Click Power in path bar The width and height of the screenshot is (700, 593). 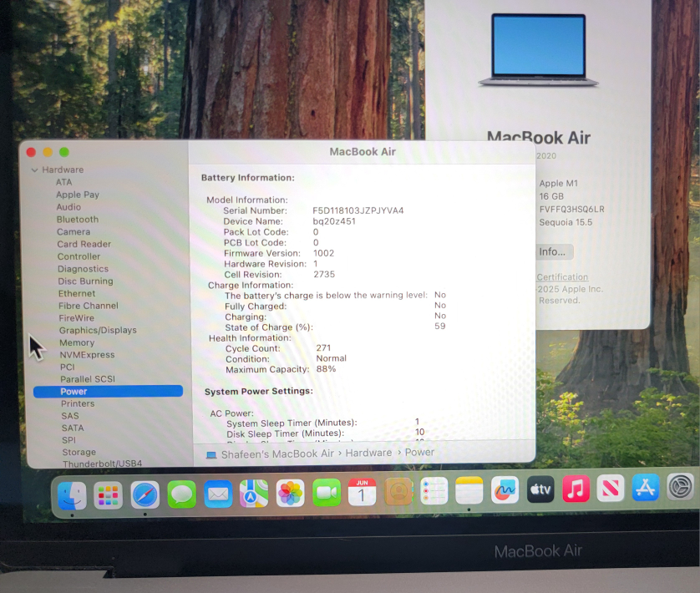pos(419,453)
